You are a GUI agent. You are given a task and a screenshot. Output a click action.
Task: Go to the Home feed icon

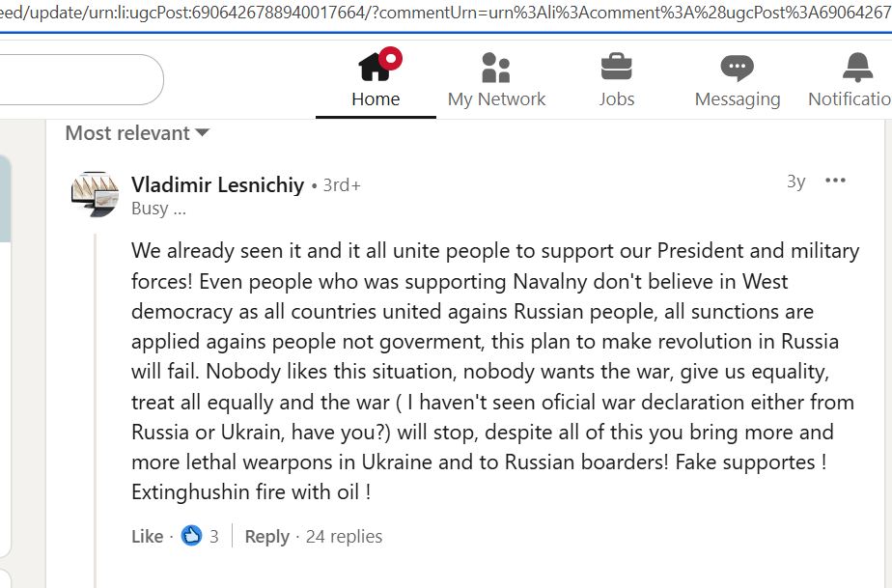click(376, 68)
